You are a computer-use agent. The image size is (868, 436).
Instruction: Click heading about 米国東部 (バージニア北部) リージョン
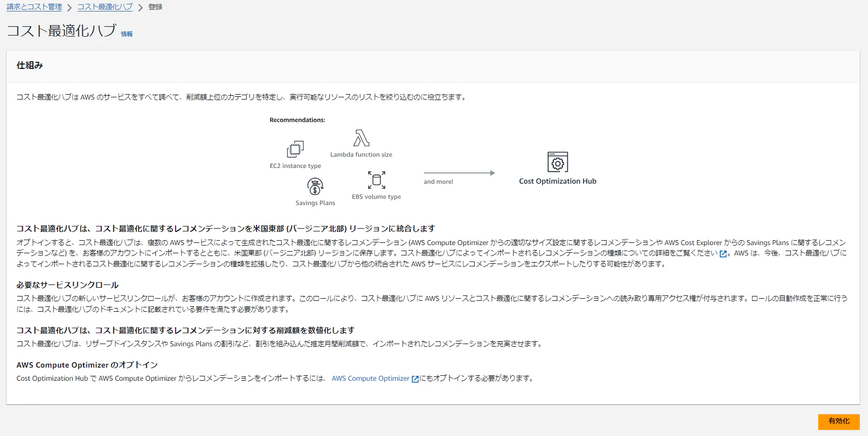(225, 229)
